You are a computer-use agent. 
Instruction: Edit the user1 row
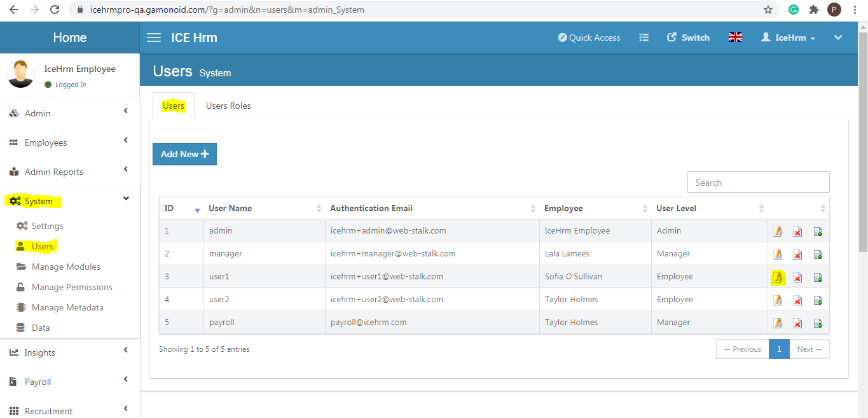[x=777, y=277]
